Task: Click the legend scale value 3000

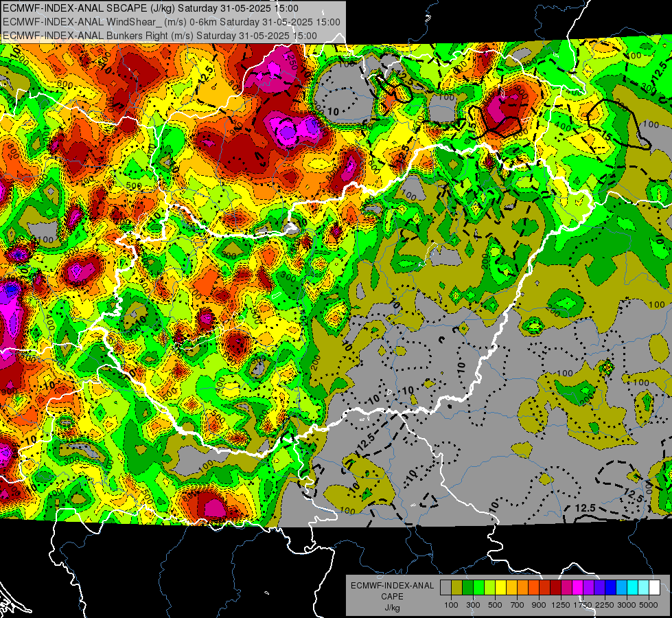Action: (627, 605)
